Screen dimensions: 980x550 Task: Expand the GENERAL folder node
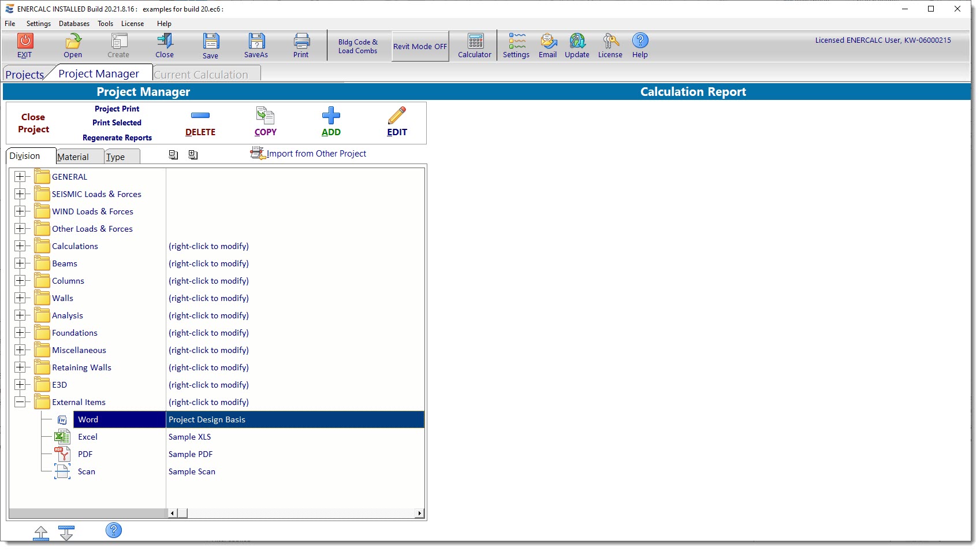click(20, 177)
